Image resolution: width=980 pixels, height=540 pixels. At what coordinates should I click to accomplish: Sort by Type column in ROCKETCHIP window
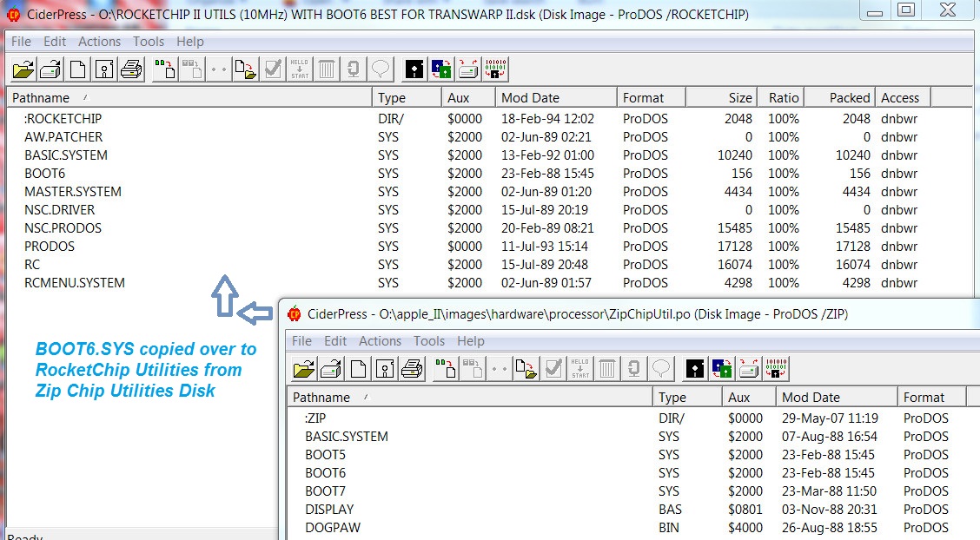click(407, 97)
